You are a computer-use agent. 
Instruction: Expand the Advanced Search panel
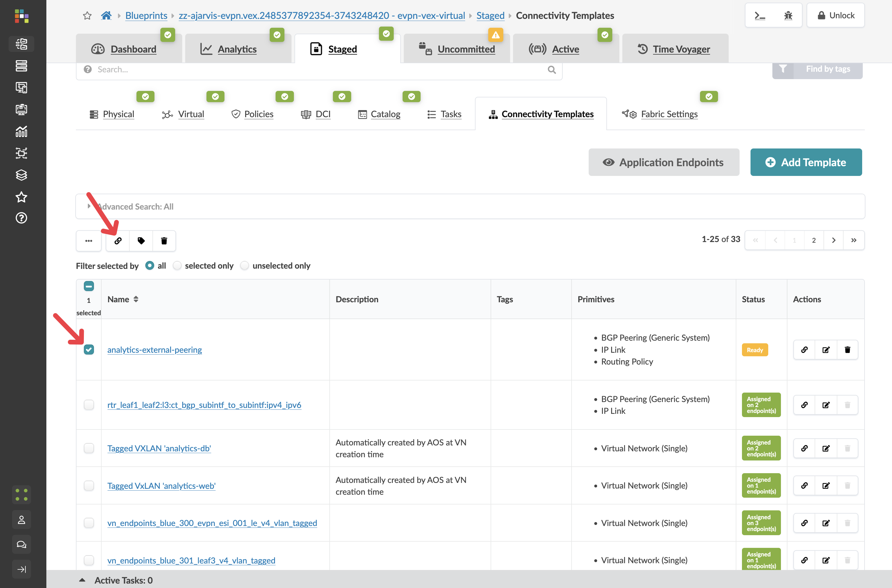[x=89, y=206]
